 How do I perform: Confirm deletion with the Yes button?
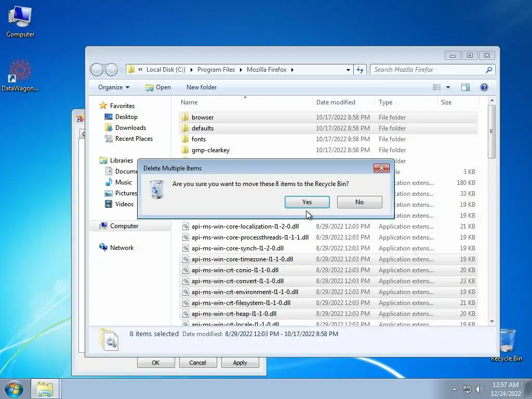(x=307, y=202)
